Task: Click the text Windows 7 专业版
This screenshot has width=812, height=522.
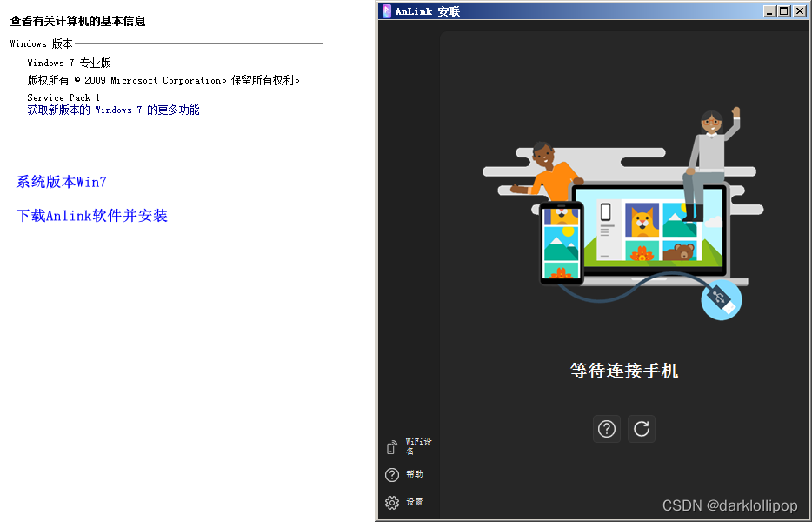Action: point(69,63)
